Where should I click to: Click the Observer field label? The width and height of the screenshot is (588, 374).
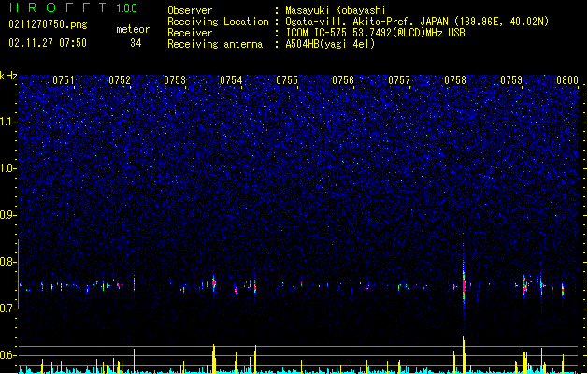click(x=190, y=10)
